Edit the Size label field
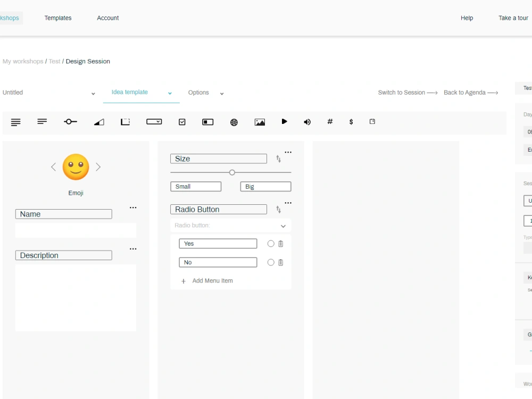This screenshot has height=399, width=532. [x=219, y=159]
